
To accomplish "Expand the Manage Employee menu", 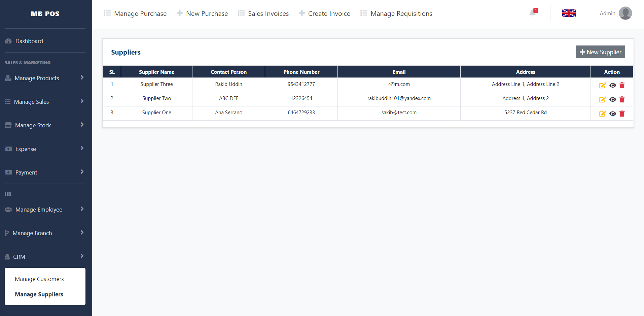I will tap(44, 210).
